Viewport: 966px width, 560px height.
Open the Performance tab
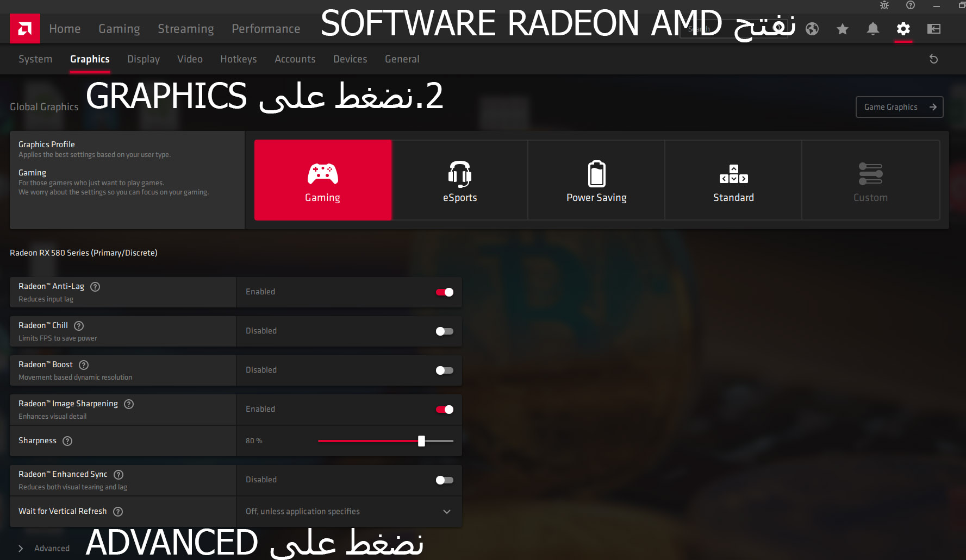point(266,29)
